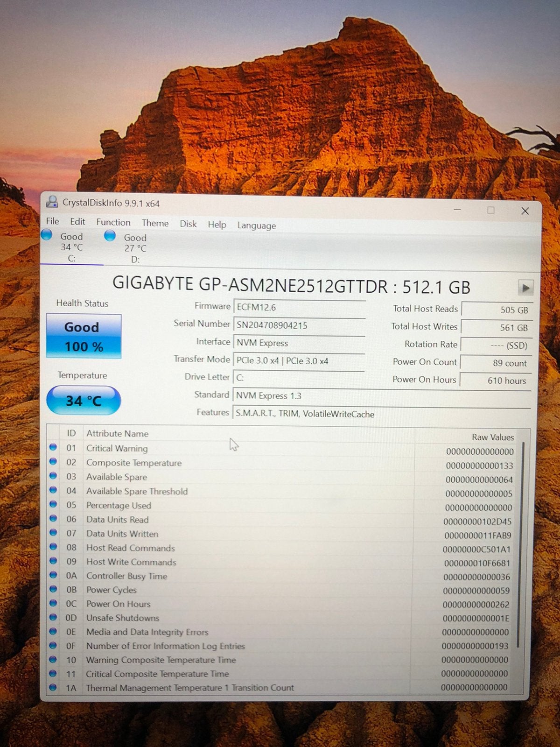Screen dimensions: 560x747
Task: Open the Disk menu
Action: pos(188,224)
